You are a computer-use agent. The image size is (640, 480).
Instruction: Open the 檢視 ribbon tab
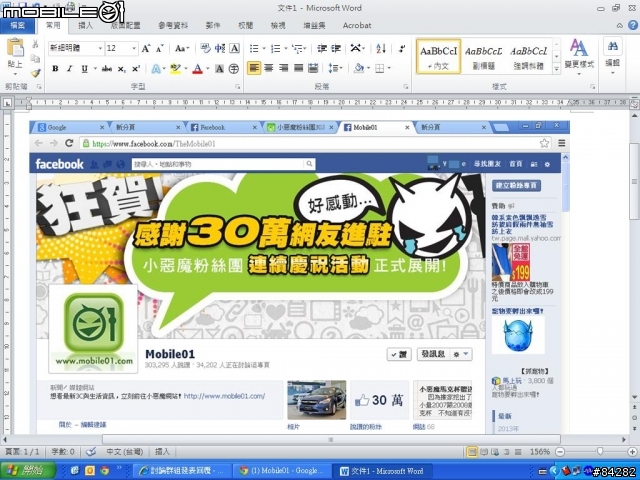(x=278, y=25)
